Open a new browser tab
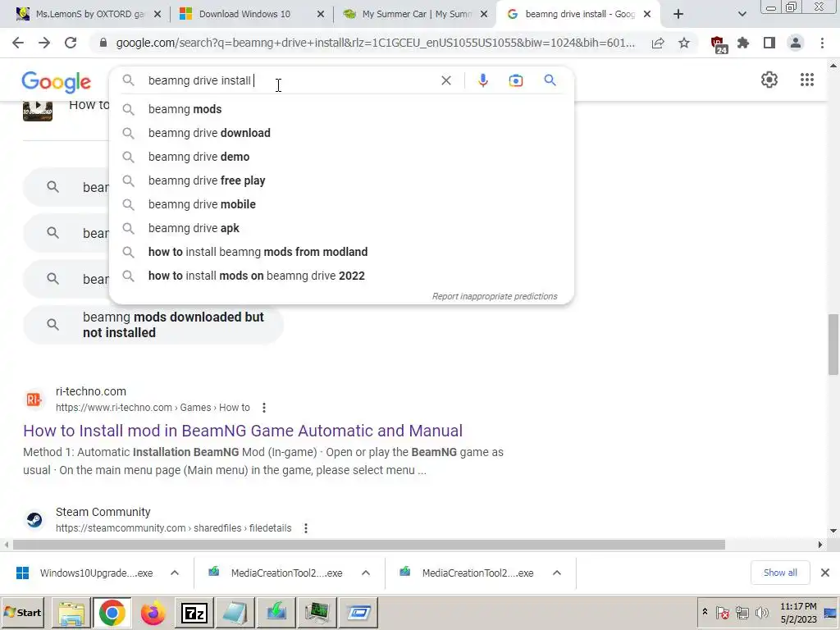This screenshot has height=630, width=840. tap(678, 14)
